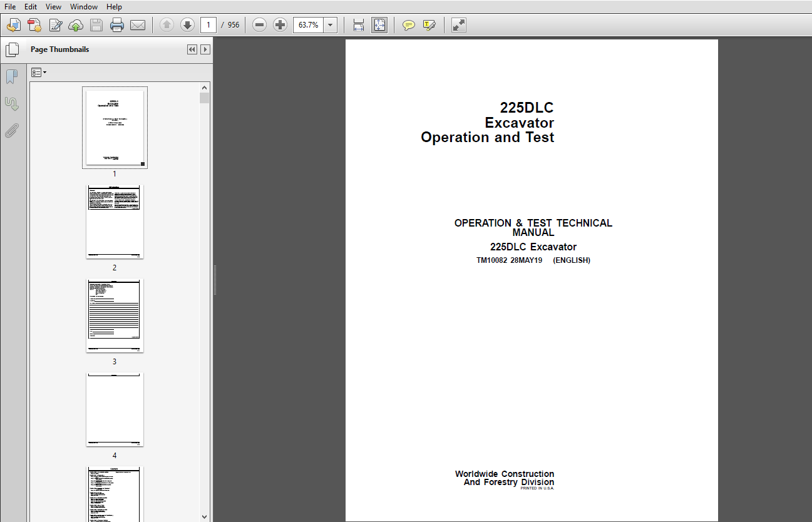Screen dimensions: 812x522
Task: Click the Read Mode expand icon
Action: [x=459, y=25]
